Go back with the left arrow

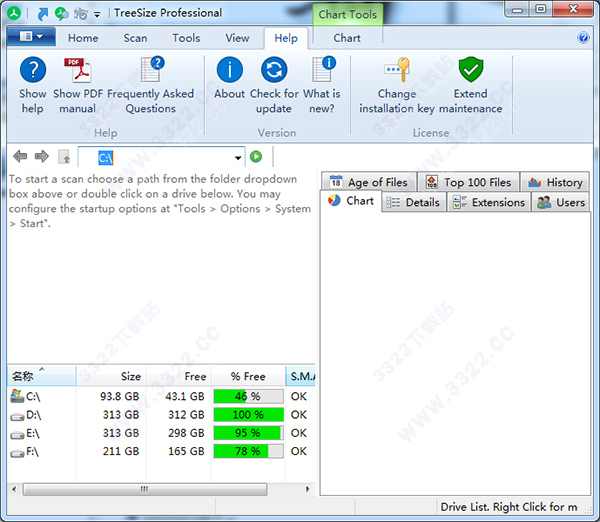tap(20, 156)
